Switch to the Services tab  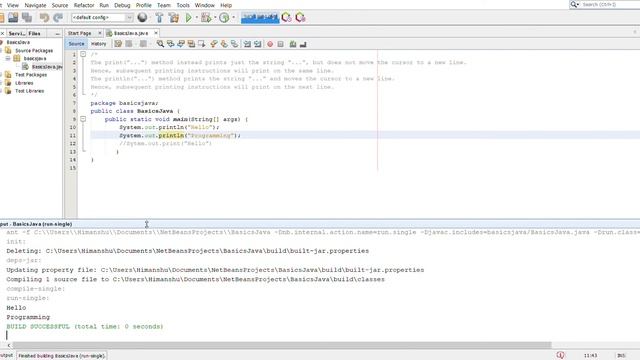[17, 33]
